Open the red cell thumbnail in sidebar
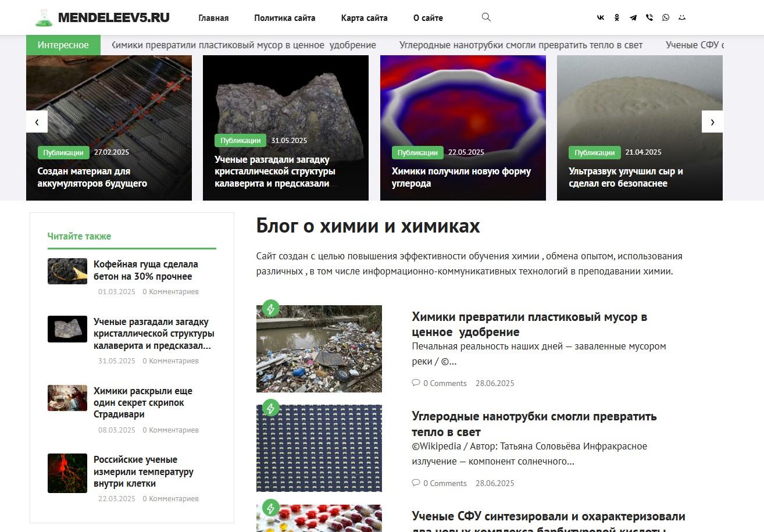764x532 pixels. tap(67, 473)
